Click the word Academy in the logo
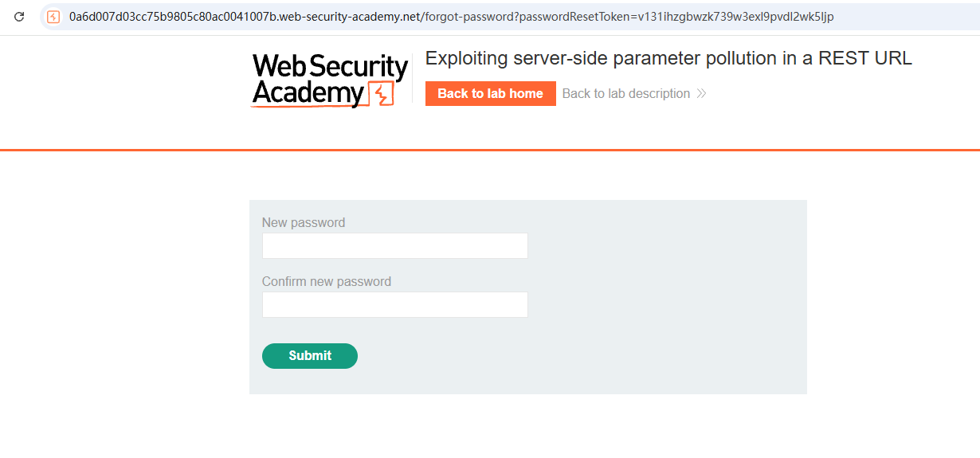 coord(308,94)
